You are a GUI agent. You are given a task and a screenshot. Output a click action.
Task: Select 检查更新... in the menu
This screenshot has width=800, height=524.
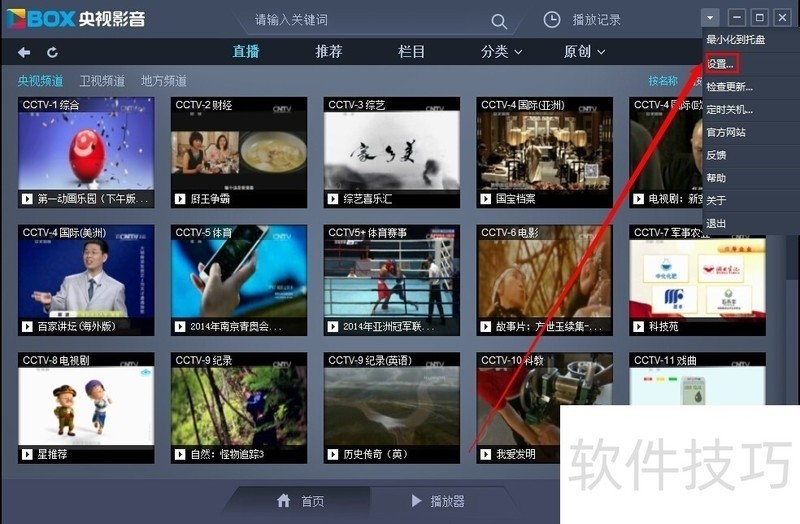(x=751, y=87)
